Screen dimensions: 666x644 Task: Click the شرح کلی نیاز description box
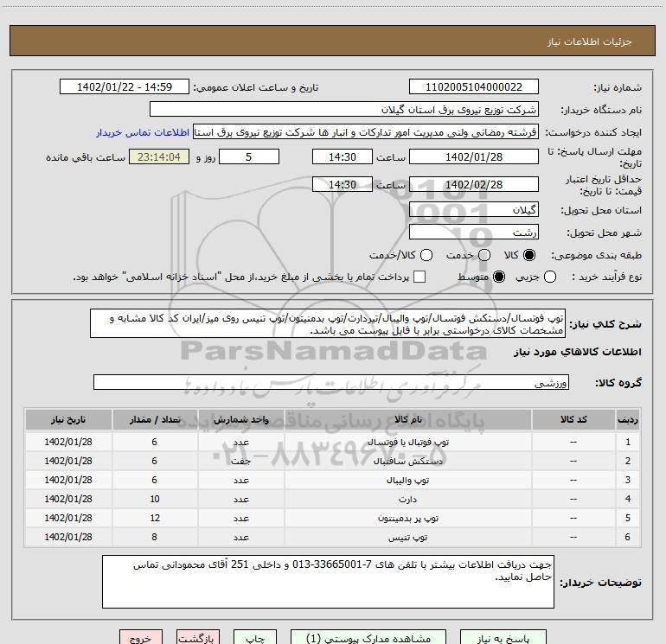point(328,324)
